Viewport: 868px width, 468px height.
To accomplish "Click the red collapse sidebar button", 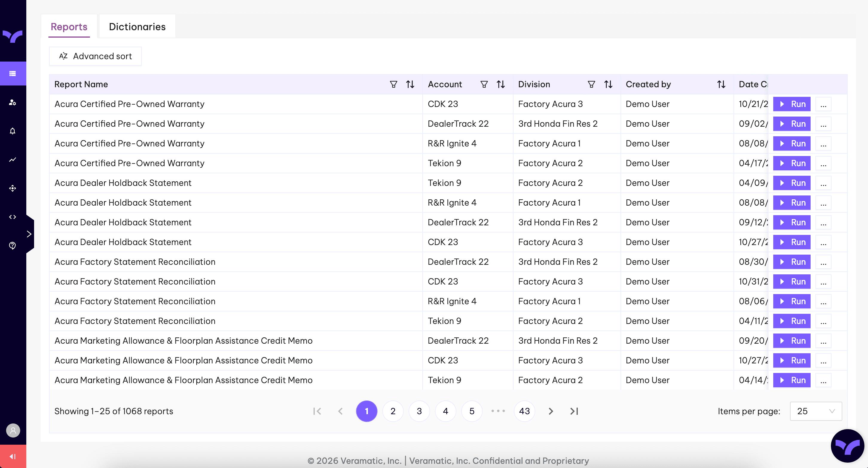I will (13, 456).
